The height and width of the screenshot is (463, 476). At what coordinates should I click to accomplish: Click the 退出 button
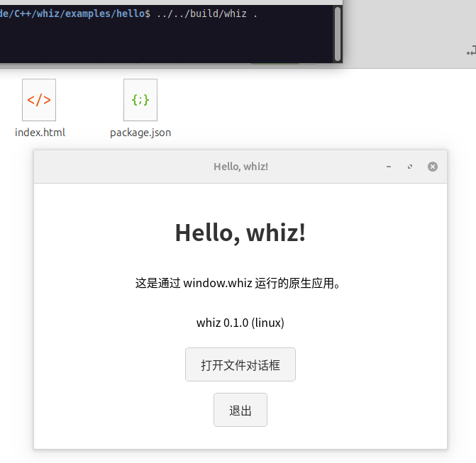click(x=240, y=410)
